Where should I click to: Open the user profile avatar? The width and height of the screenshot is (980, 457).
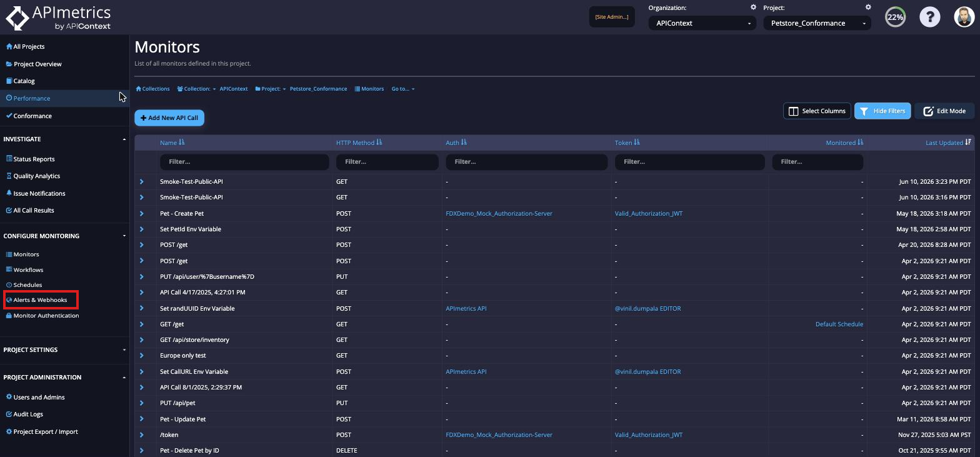click(964, 17)
